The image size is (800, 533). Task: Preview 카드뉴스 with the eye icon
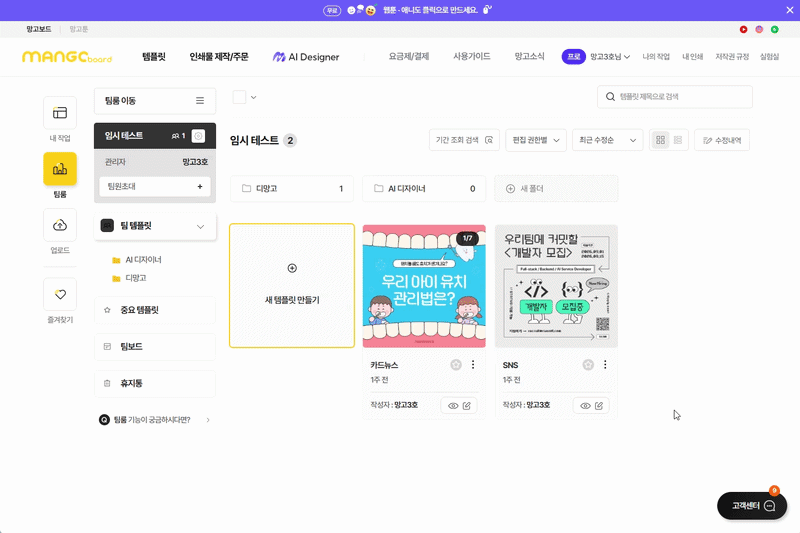[453, 406]
